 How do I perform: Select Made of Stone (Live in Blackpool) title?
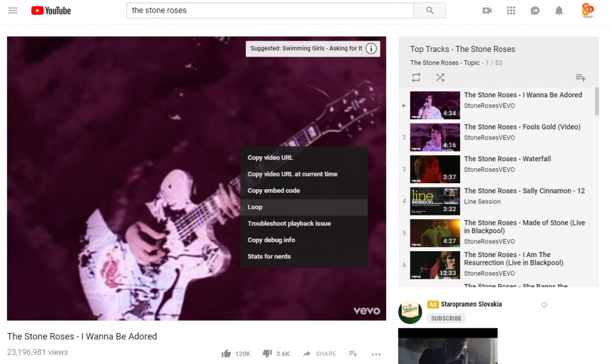pos(524,226)
